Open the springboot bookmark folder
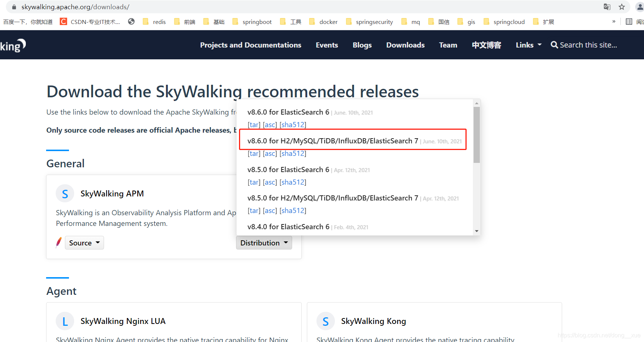The height and width of the screenshot is (342, 644). (252, 22)
